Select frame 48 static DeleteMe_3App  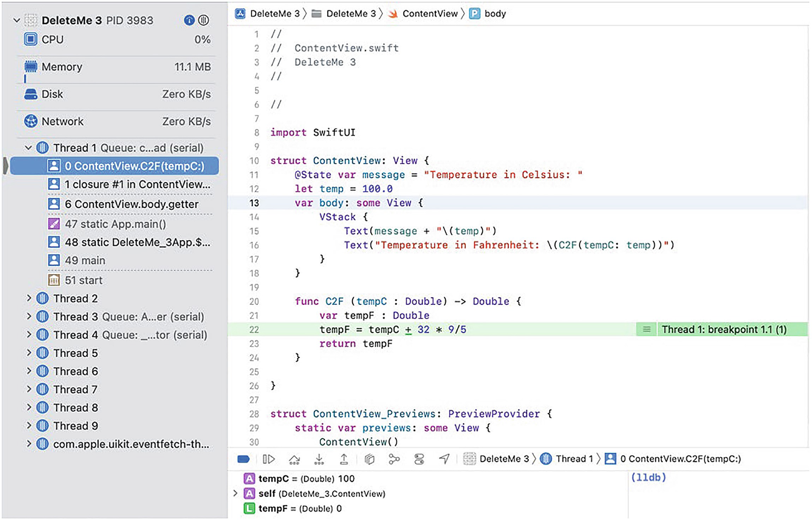[x=129, y=242]
